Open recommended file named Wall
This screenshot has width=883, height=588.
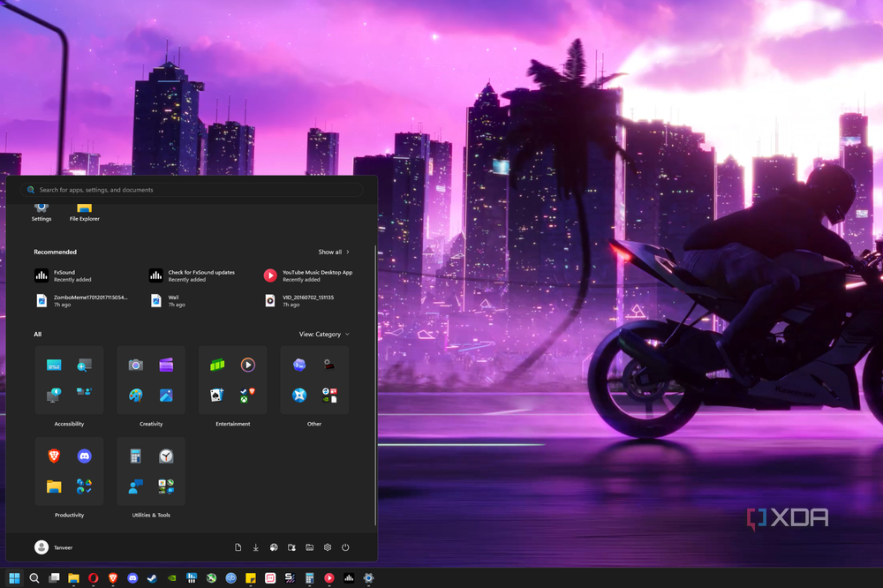point(168,301)
